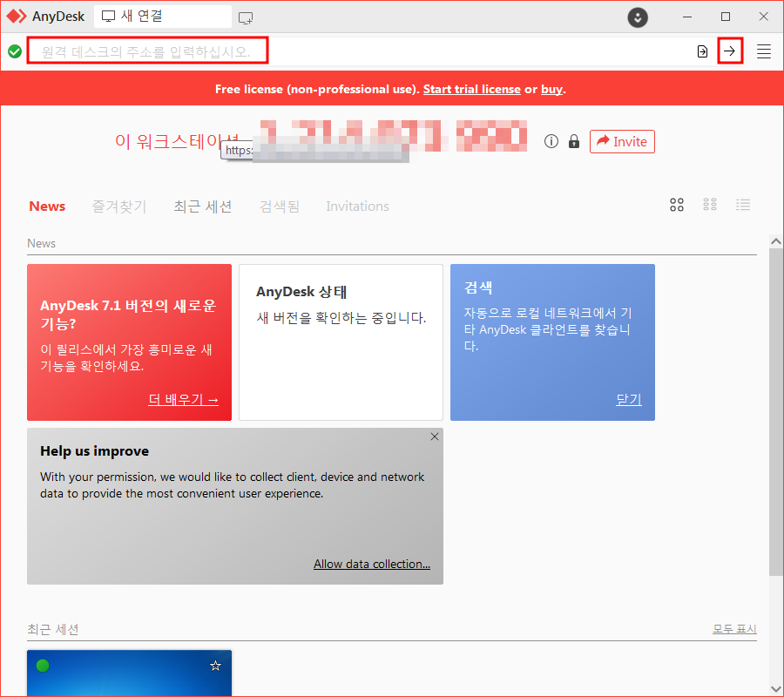784x697 pixels.
Task: Switch sessions to tile grid view
Action: [x=677, y=205]
